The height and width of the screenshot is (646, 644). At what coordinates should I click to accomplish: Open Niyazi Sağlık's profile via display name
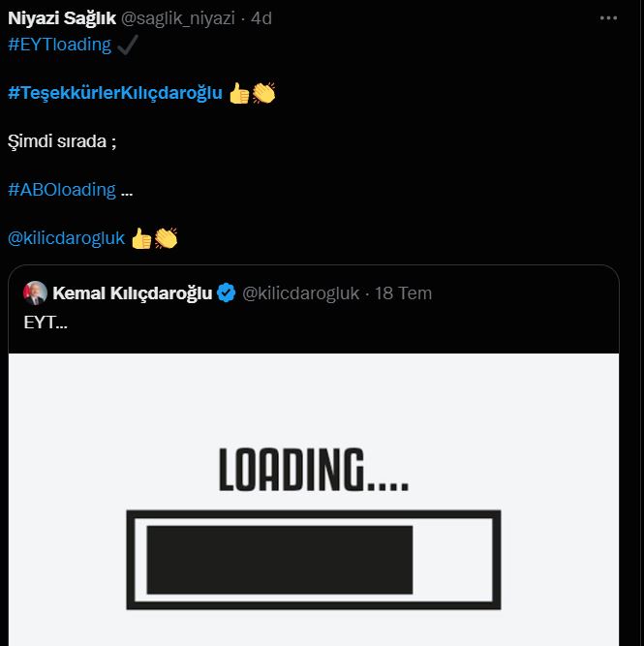pyautogui.click(x=62, y=18)
